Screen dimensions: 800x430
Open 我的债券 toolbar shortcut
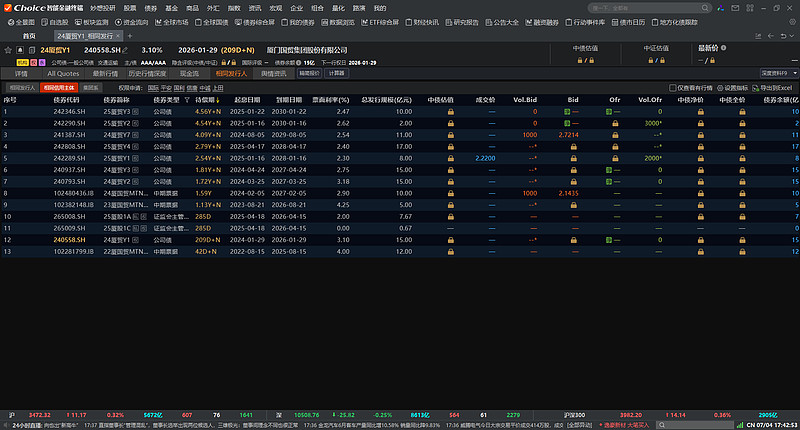(x=298, y=22)
